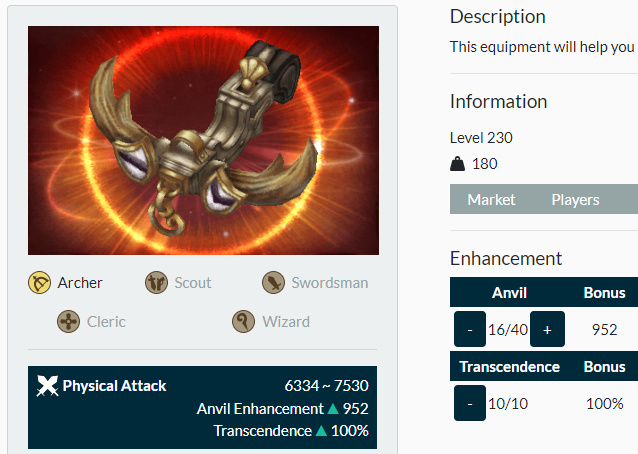Click the Transcendence green arrow in stats

click(321, 431)
